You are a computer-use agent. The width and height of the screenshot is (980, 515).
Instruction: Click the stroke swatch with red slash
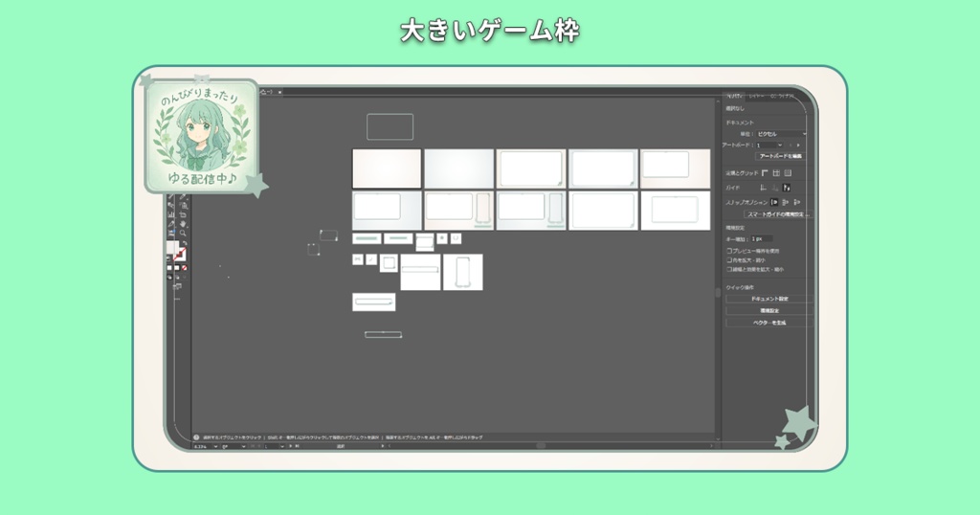coord(180,255)
